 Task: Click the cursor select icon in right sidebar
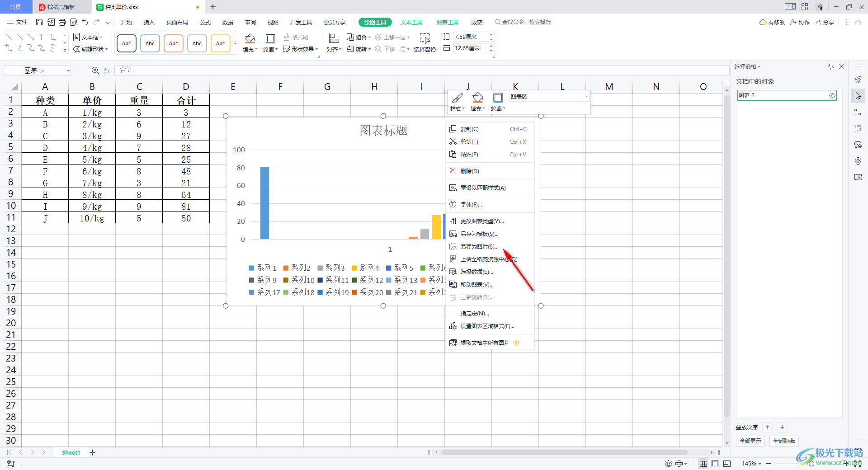[858, 96]
